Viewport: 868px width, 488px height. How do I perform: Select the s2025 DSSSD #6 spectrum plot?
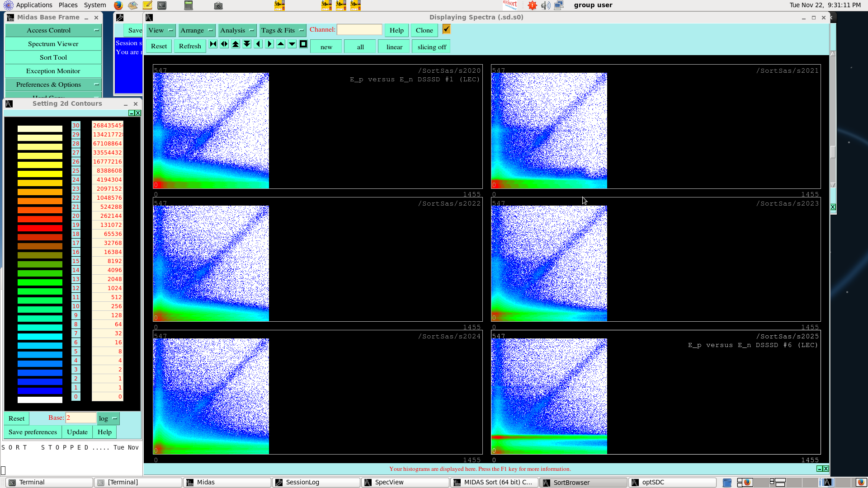[656, 392]
